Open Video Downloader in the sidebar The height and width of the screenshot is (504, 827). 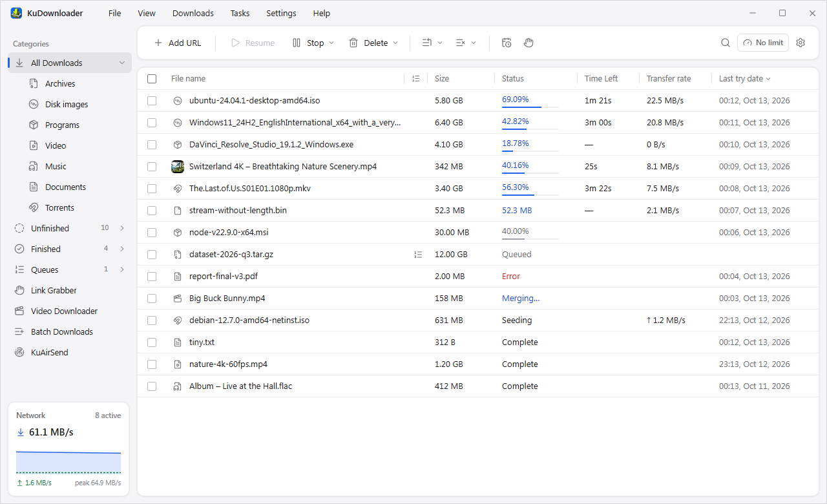pyautogui.click(x=70, y=311)
